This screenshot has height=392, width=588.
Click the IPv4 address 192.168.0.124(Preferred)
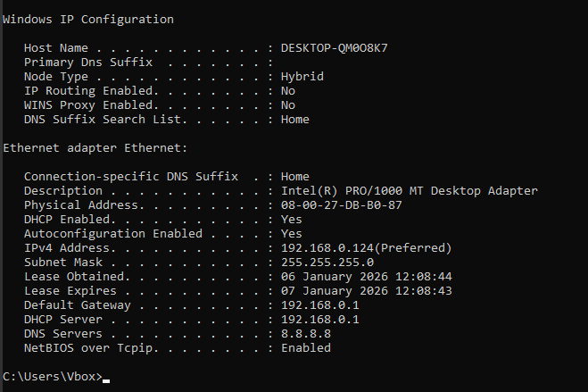click(367, 247)
